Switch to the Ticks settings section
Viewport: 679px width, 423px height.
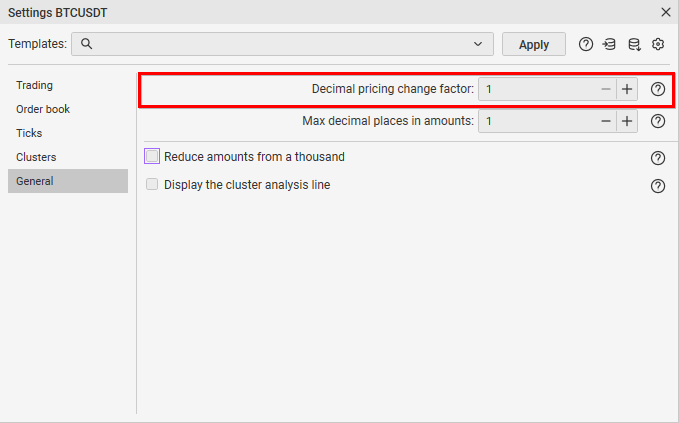coord(68,133)
